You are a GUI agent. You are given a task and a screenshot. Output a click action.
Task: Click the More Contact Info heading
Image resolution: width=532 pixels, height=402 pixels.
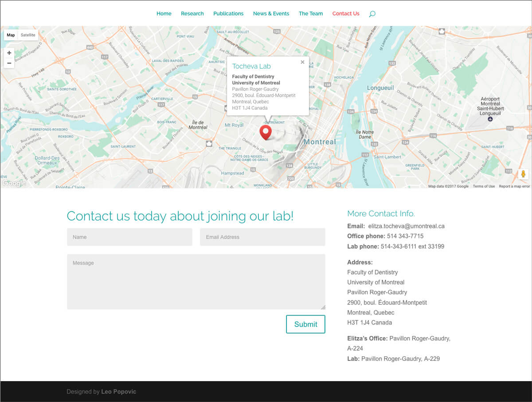click(381, 214)
